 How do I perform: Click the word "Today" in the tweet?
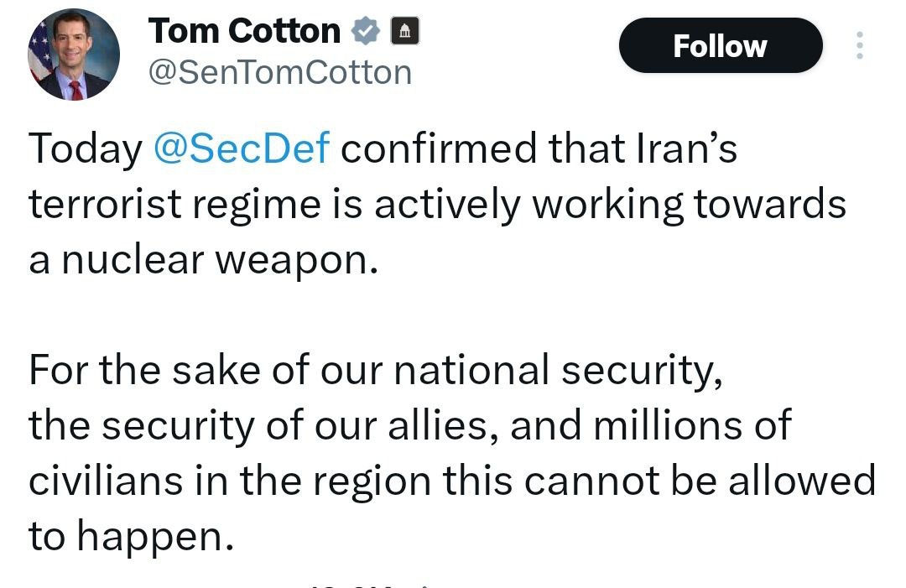(x=86, y=149)
